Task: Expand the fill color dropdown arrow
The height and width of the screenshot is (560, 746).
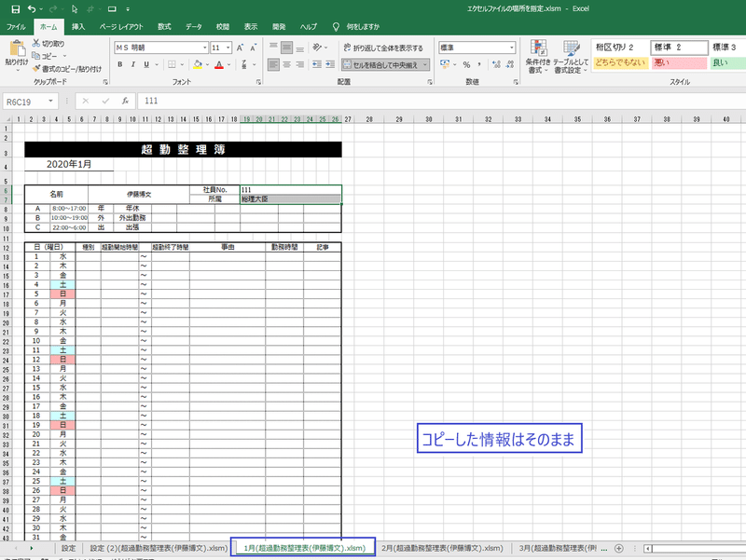Action: point(207,64)
